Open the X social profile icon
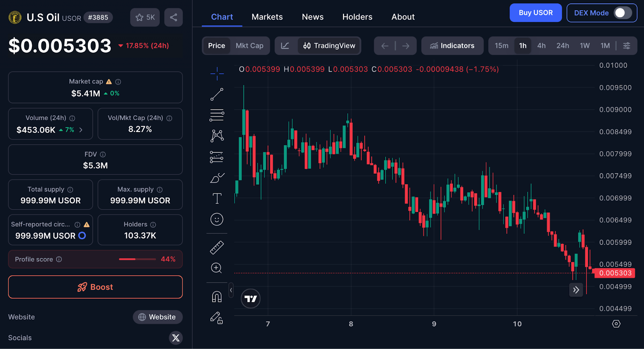 176,338
